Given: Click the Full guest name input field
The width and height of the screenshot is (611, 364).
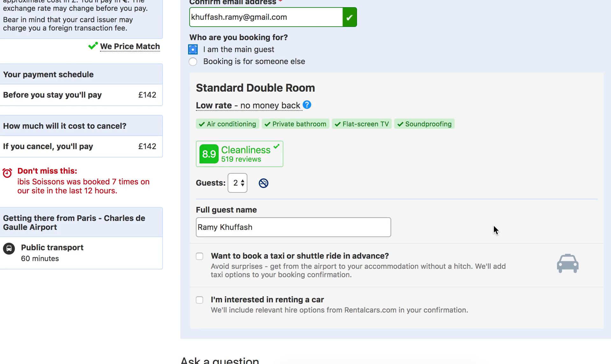Looking at the screenshot, I should (293, 227).
